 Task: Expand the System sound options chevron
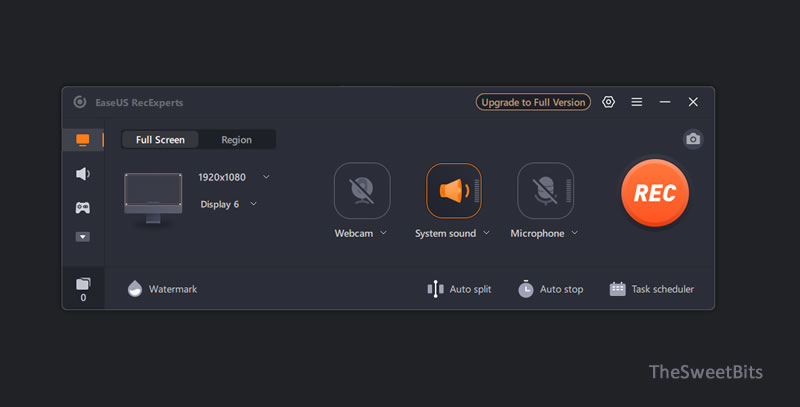pyautogui.click(x=487, y=233)
